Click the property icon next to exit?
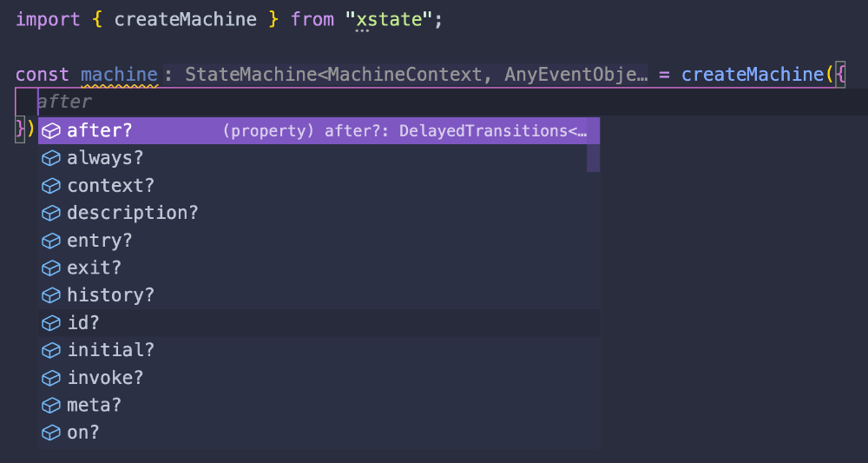Viewport: 868px width, 463px height. pos(52,268)
